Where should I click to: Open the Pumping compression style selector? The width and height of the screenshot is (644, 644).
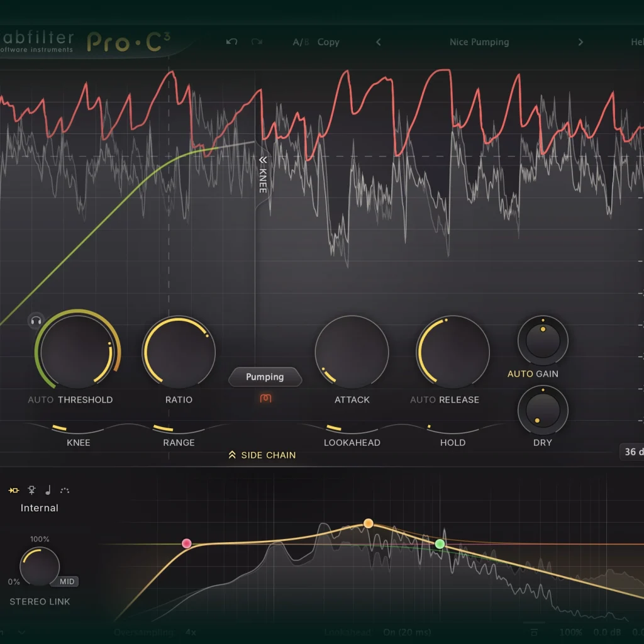265,377
